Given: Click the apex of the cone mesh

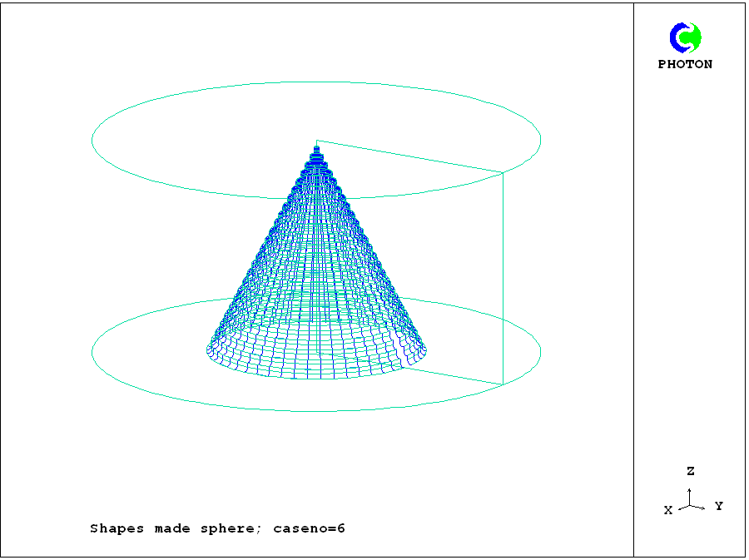Looking at the screenshot, I should [316, 146].
